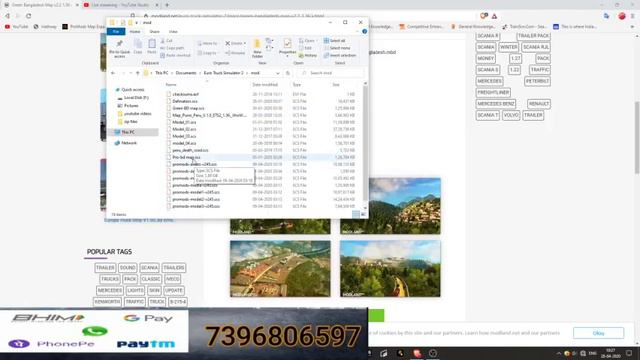
Task: Open Easy access dropdown in ribbon
Action: 269,48
